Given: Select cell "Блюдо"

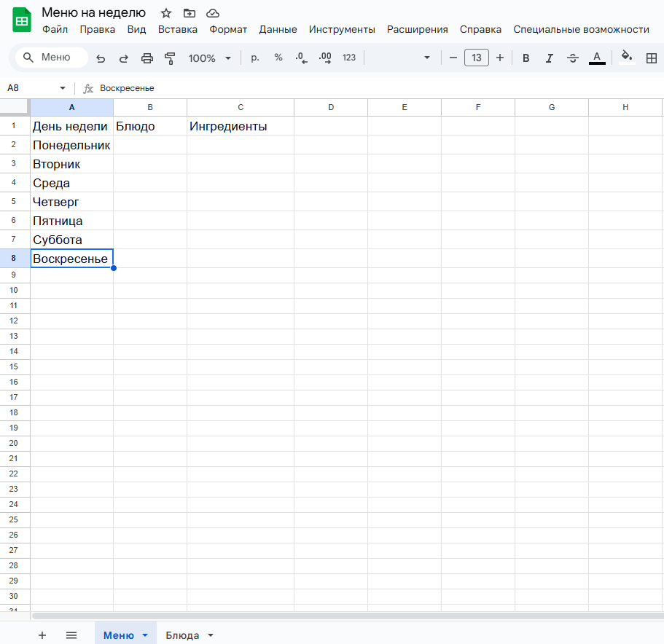Looking at the screenshot, I should tap(150, 126).
